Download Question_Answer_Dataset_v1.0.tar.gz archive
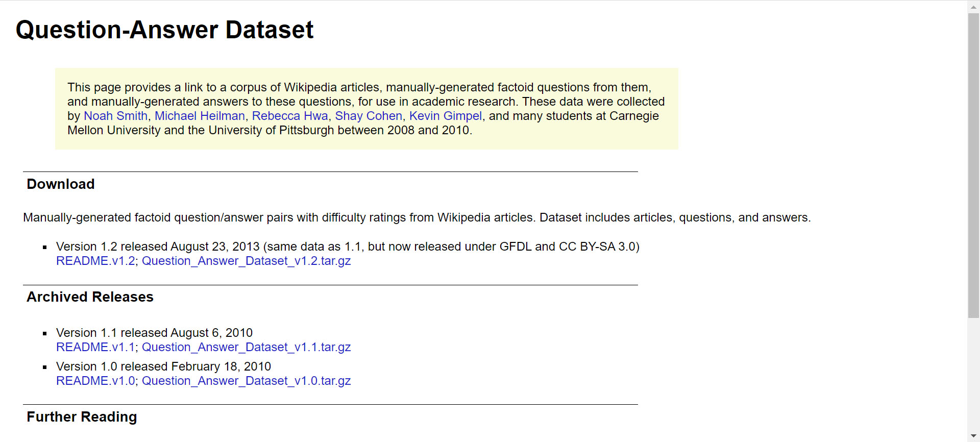The image size is (980, 442). pos(246,381)
